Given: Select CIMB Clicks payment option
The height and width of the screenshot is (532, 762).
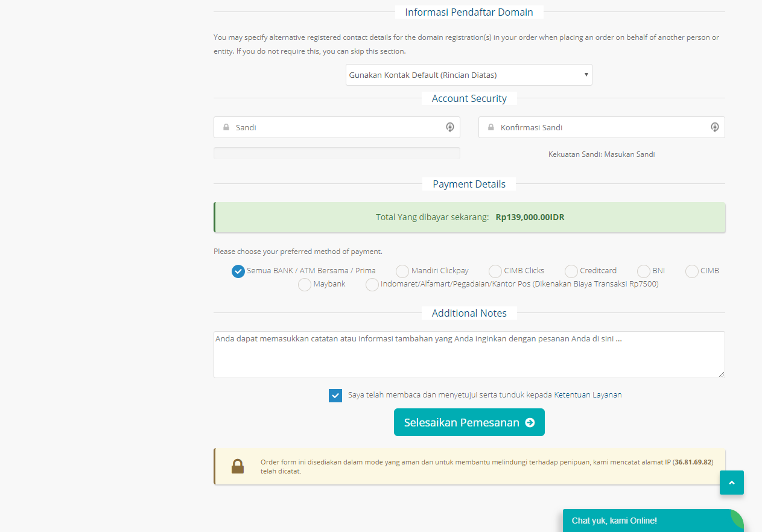Looking at the screenshot, I should click(495, 271).
